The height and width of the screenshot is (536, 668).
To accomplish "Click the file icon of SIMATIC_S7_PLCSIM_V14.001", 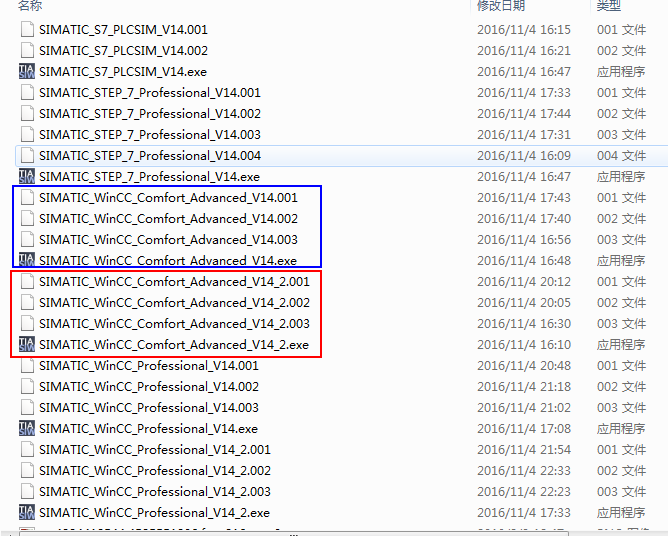I will (27, 29).
